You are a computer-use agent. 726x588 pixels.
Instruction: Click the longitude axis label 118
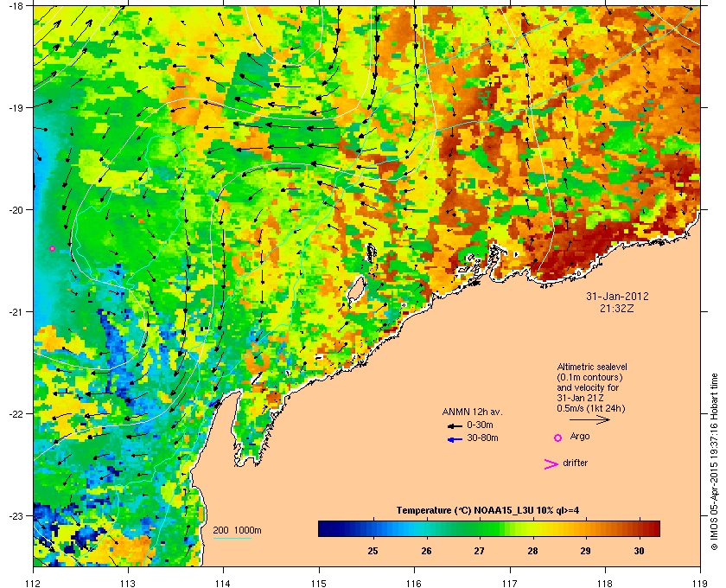point(605,583)
